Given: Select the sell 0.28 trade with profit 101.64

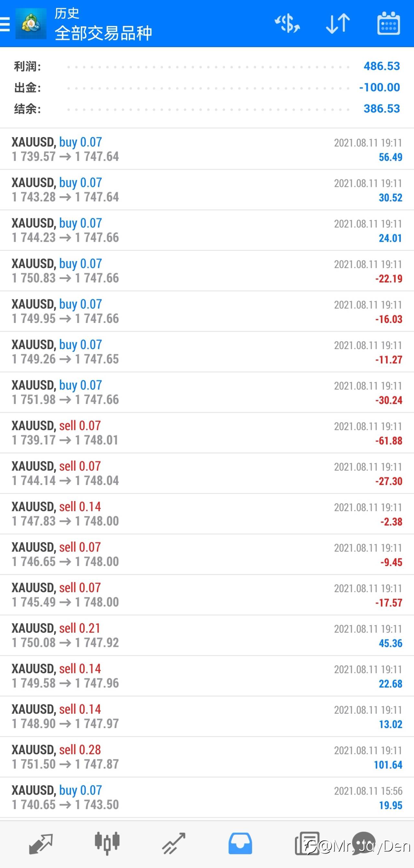Looking at the screenshot, I should (x=207, y=757).
